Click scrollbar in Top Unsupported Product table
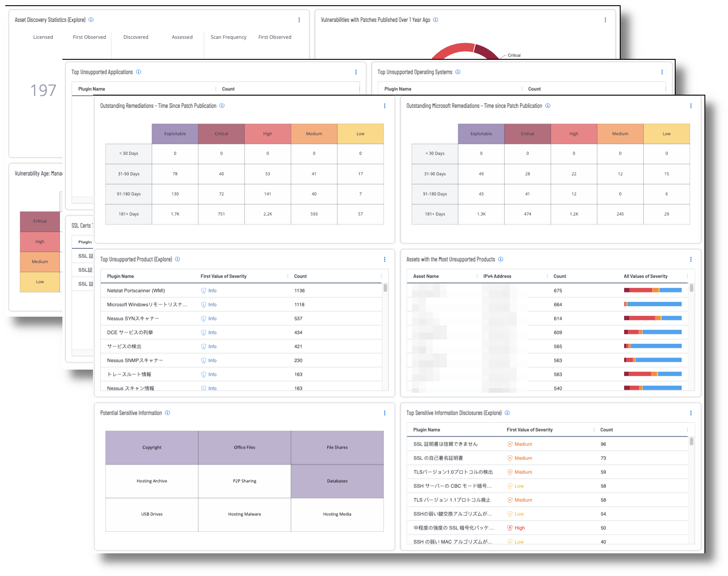Image resolution: width=728 pixels, height=576 pixels. pyautogui.click(x=385, y=288)
